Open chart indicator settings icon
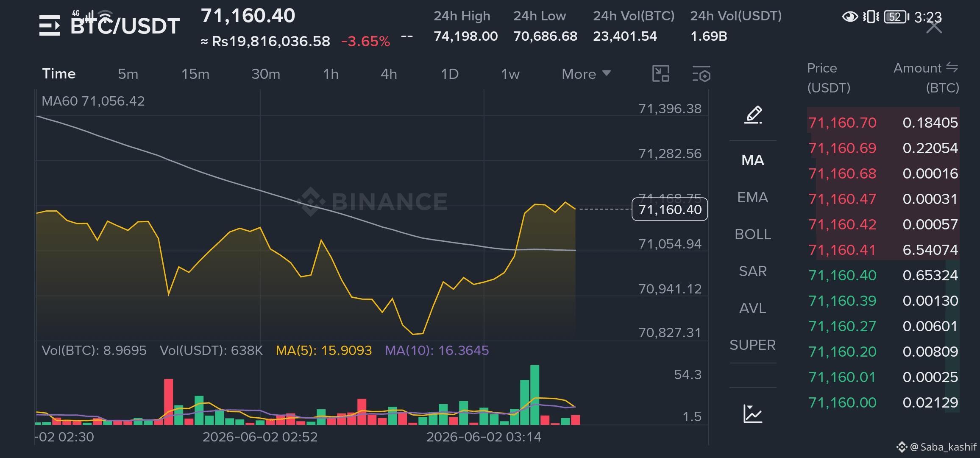980x458 pixels. tap(701, 74)
